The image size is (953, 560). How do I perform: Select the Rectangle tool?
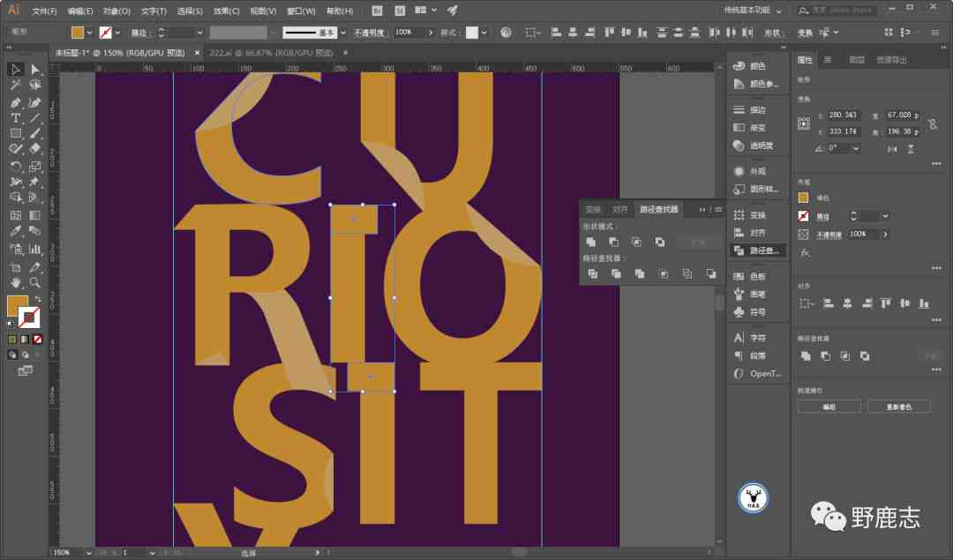(16, 134)
